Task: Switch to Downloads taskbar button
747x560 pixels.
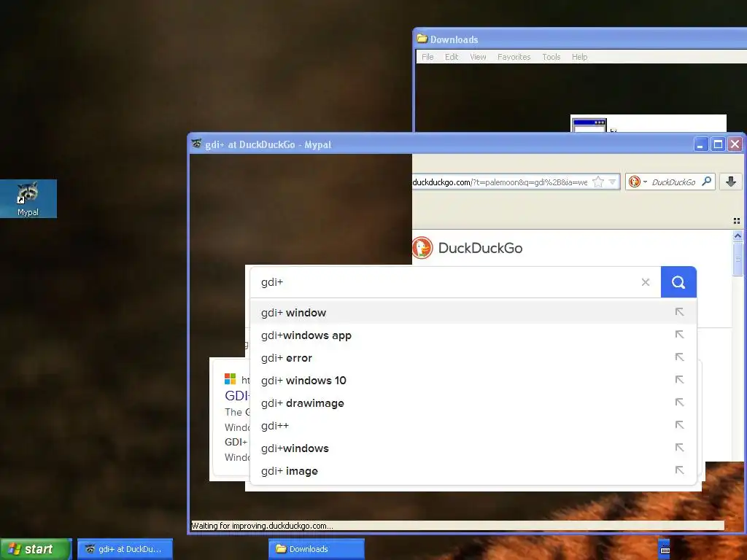Action: click(317, 549)
